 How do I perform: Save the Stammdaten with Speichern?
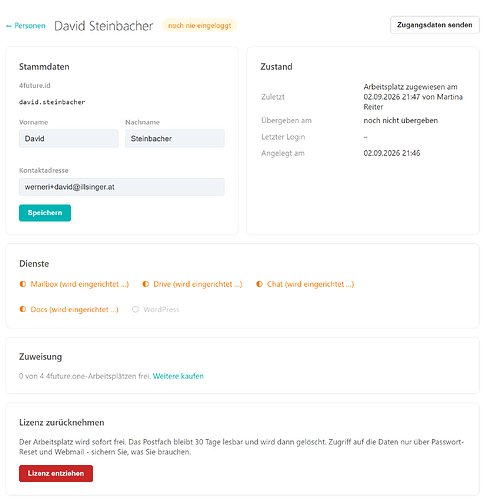(45, 213)
